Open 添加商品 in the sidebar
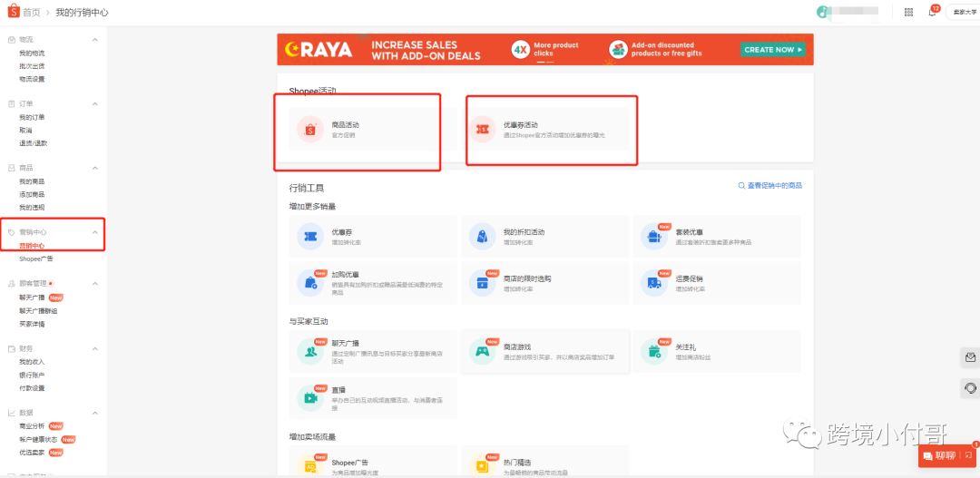Image resolution: width=980 pixels, height=478 pixels. point(32,194)
